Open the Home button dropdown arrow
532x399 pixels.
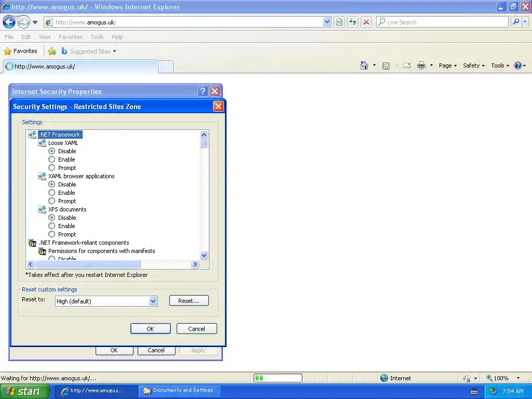[374, 65]
